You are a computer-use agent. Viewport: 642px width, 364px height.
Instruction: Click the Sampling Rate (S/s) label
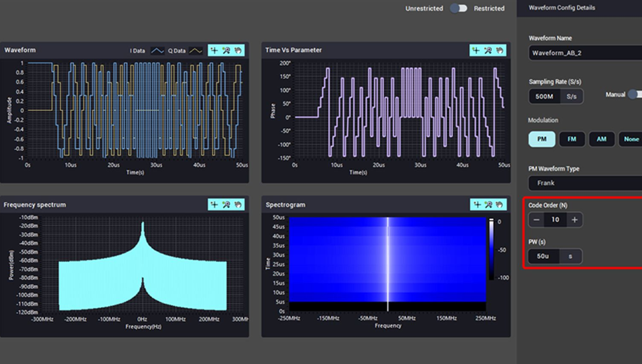tap(555, 82)
